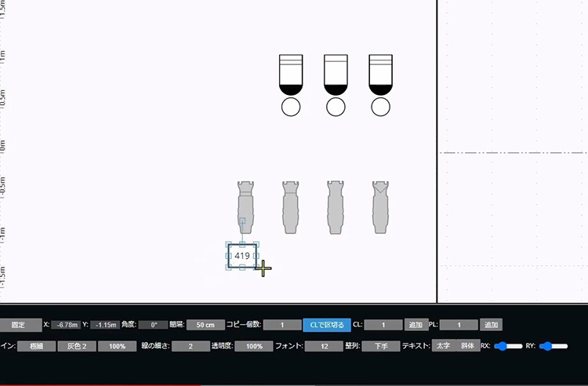Click 追加 next to the CL field
Image resolution: width=588 pixels, height=386 pixels.
click(416, 325)
